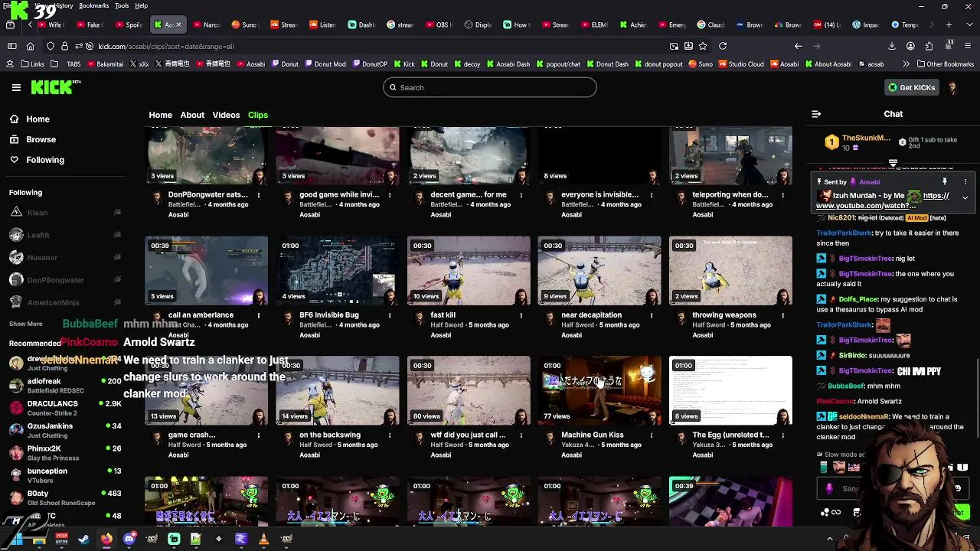980x551 pixels.
Task: Open the browser extensions puzzle icon
Action: click(929, 46)
